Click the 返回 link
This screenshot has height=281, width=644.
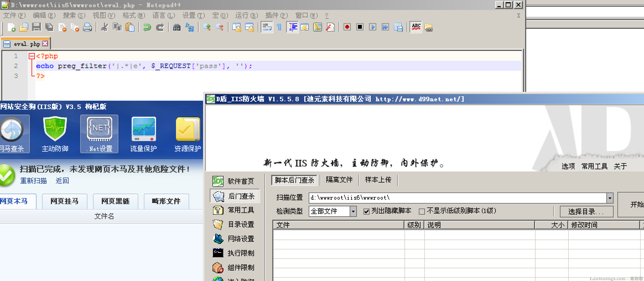(62, 181)
